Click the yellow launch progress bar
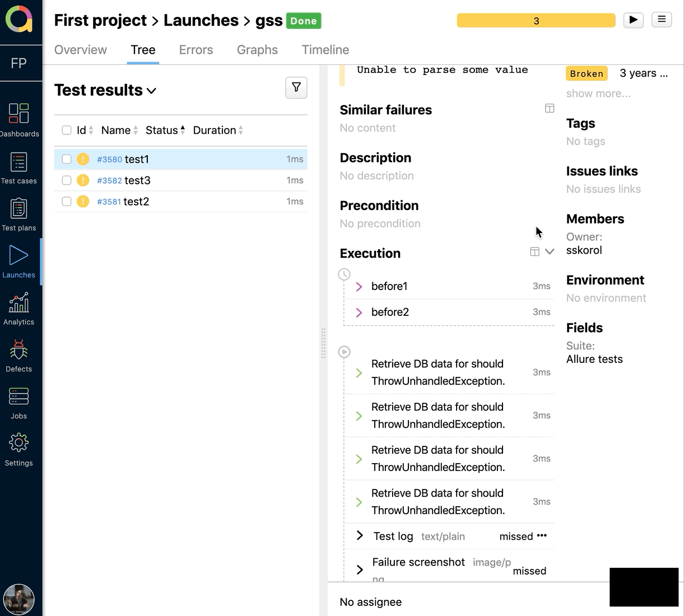 536,21
